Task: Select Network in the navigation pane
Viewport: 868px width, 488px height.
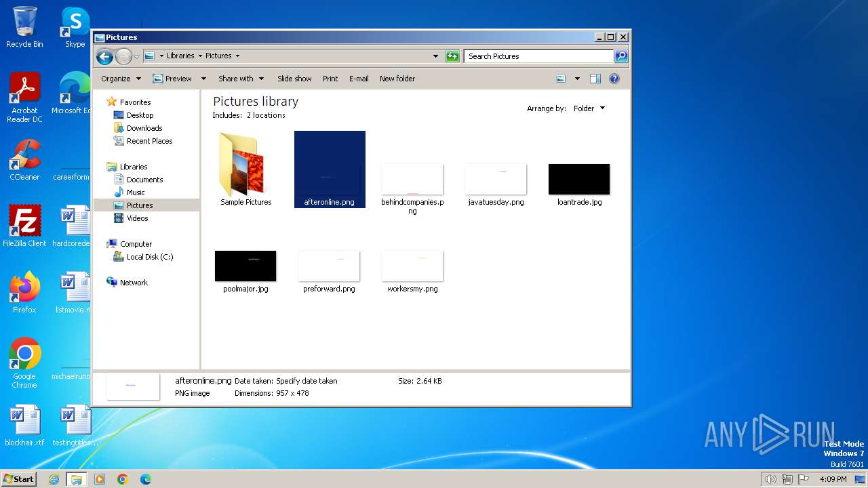Action: [x=134, y=283]
